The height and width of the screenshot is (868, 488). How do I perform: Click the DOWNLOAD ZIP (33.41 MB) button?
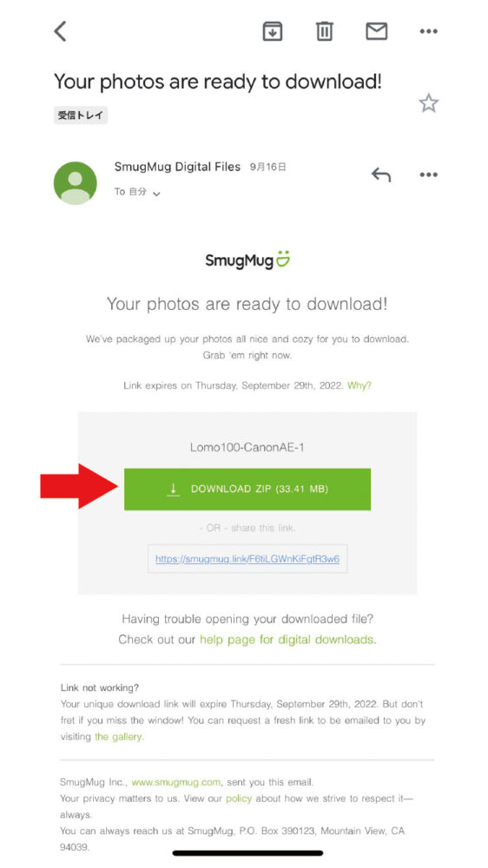(x=247, y=490)
